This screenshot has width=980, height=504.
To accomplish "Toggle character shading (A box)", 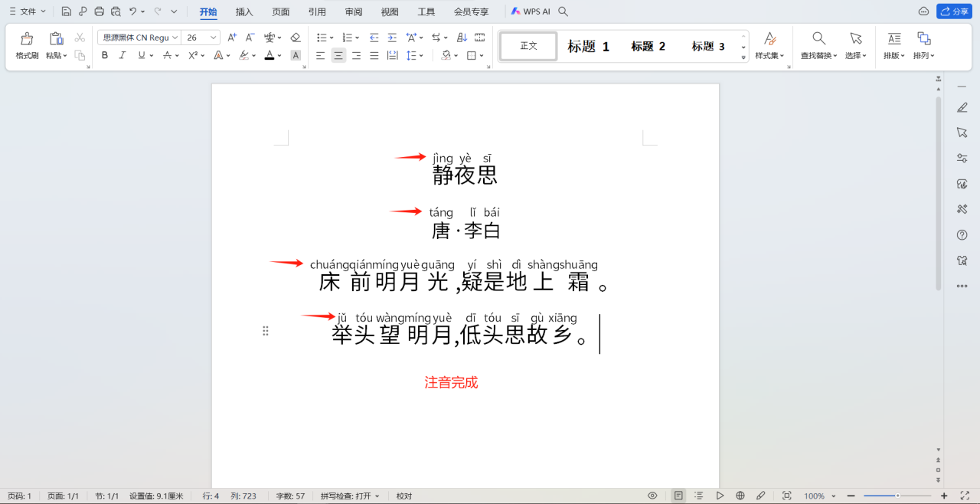I will (296, 55).
